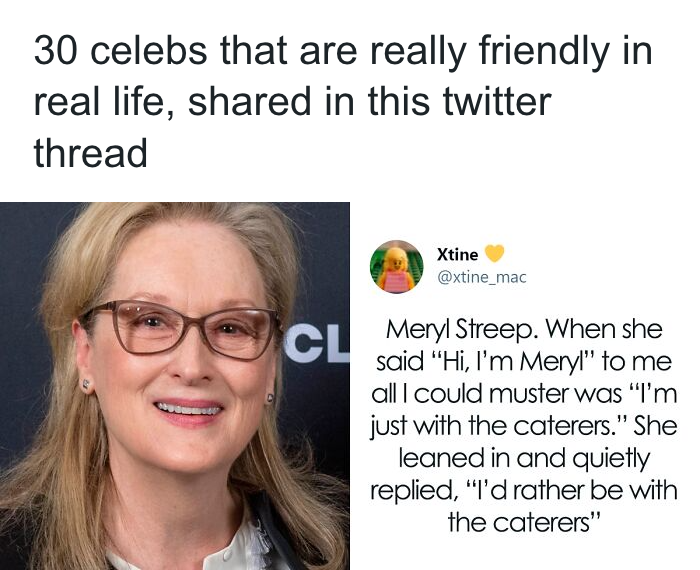Screen dimensions: 700x570
Task: Click the Lego figure profile avatar
Action: pyautogui.click(x=396, y=266)
